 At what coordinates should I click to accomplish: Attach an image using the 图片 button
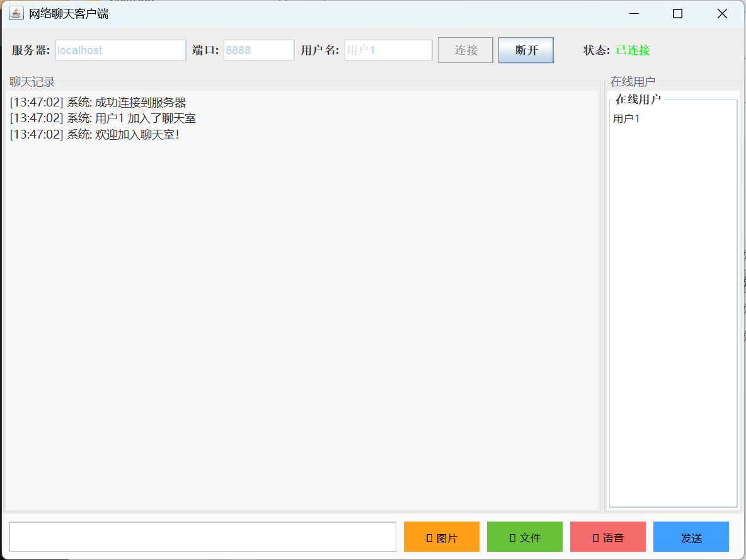(441, 537)
